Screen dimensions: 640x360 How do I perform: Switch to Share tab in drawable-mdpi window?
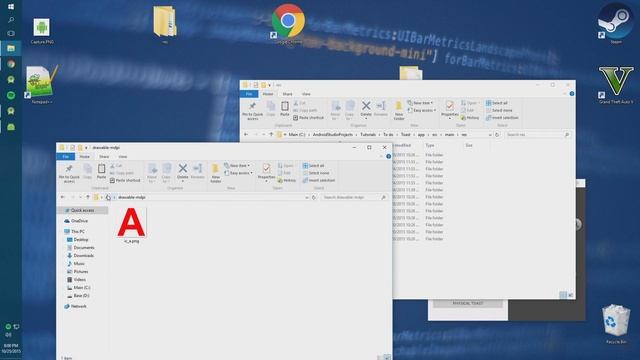[104, 157]
